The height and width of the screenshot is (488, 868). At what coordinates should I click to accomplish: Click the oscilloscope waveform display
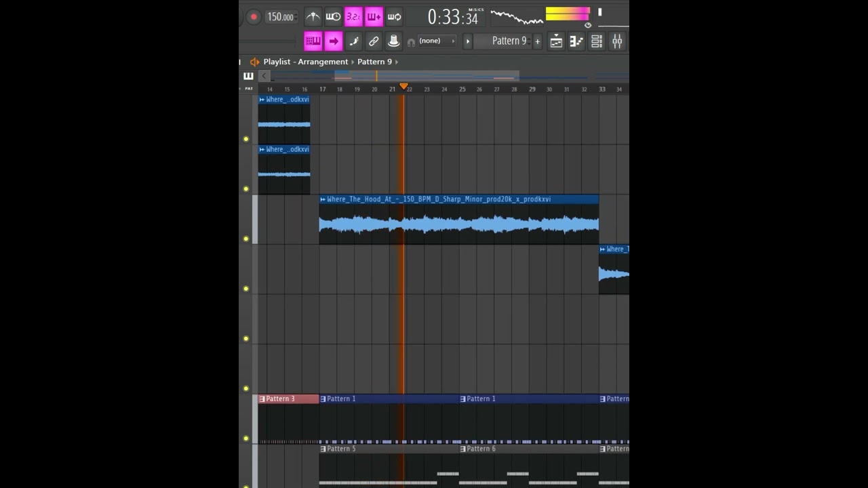click(517, 17)
